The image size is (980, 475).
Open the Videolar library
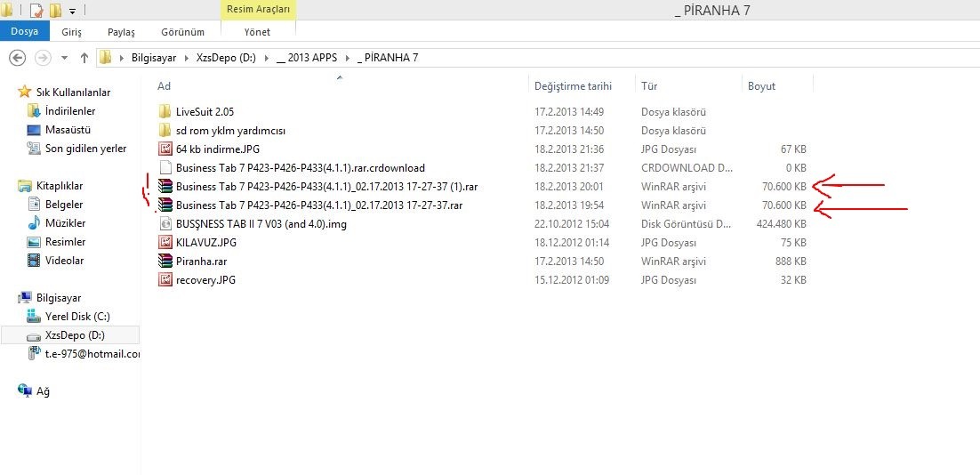(x=64, y=261)
